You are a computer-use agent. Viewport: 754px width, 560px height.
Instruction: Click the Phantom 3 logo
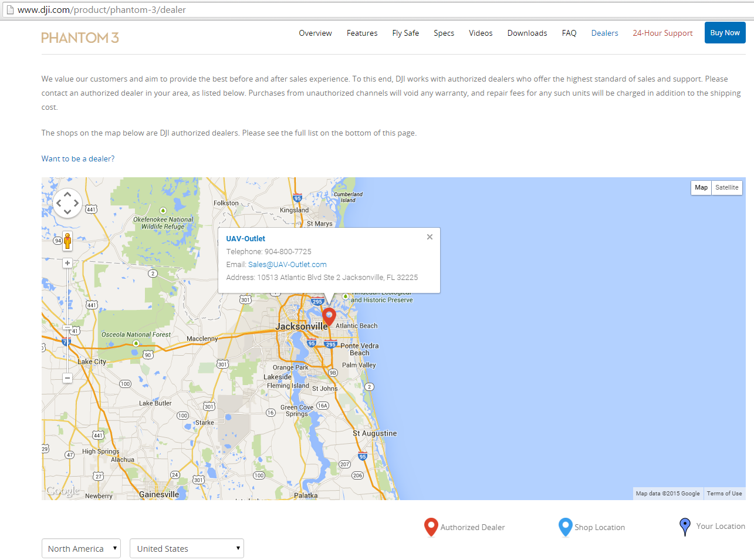80,38
